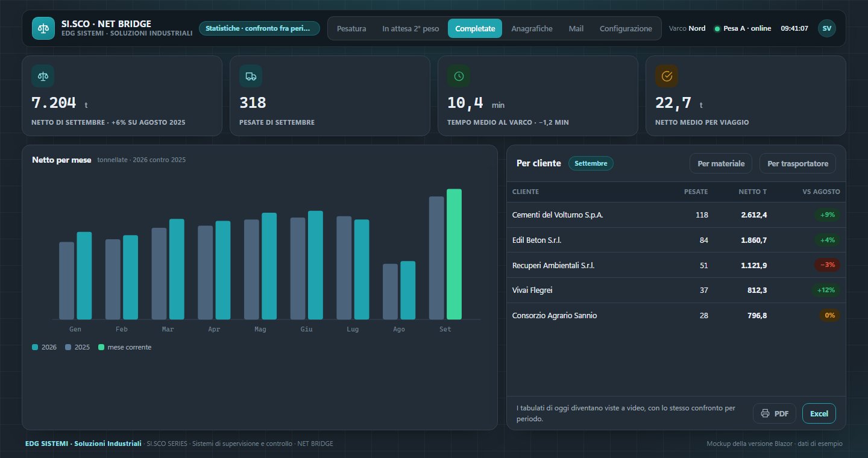Click the Settembre period badge

(591, 163)
